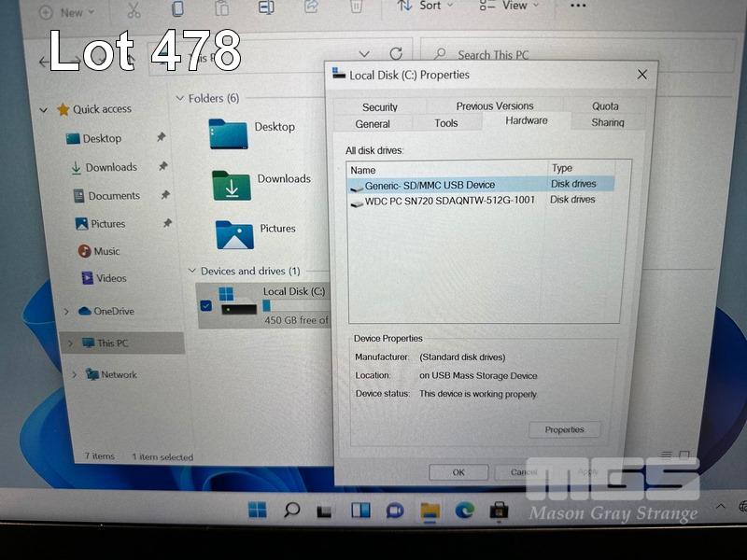Expand the OneDrive tree node
Image resolution: width=747 pixels, height=560 pixels.
66,312
